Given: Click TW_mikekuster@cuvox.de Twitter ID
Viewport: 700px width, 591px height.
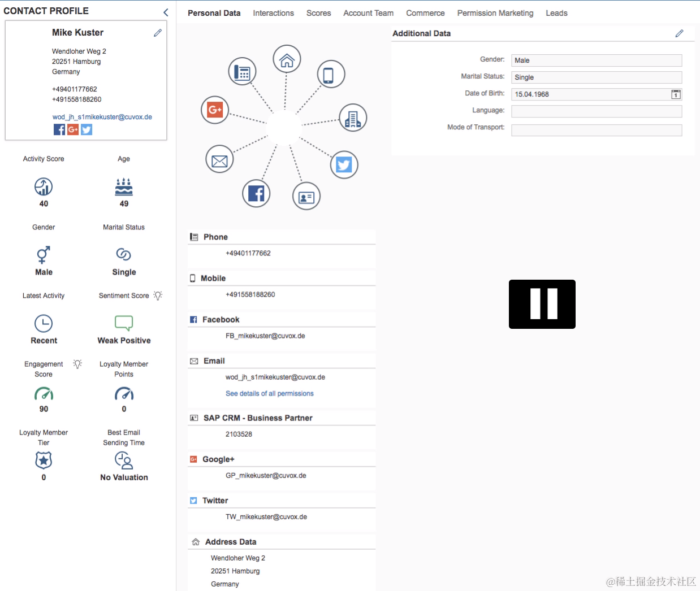Looking at the screenshot, I should coord(266,516).
